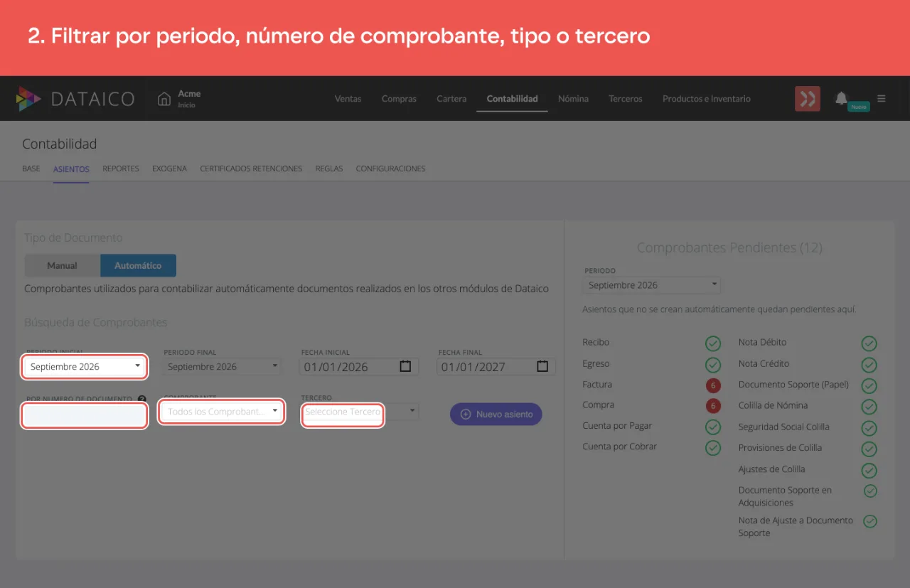The height and width of the screenshot is (588, 910).
Task: Click the Fecha Final date field
Action: pyautogui.click(x=496, y=367)
